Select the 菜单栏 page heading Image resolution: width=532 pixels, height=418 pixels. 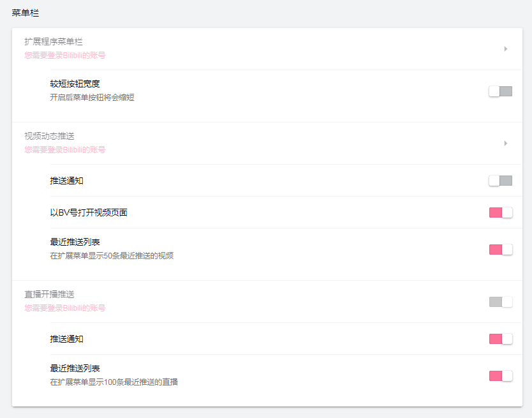[x=27, y=11]
